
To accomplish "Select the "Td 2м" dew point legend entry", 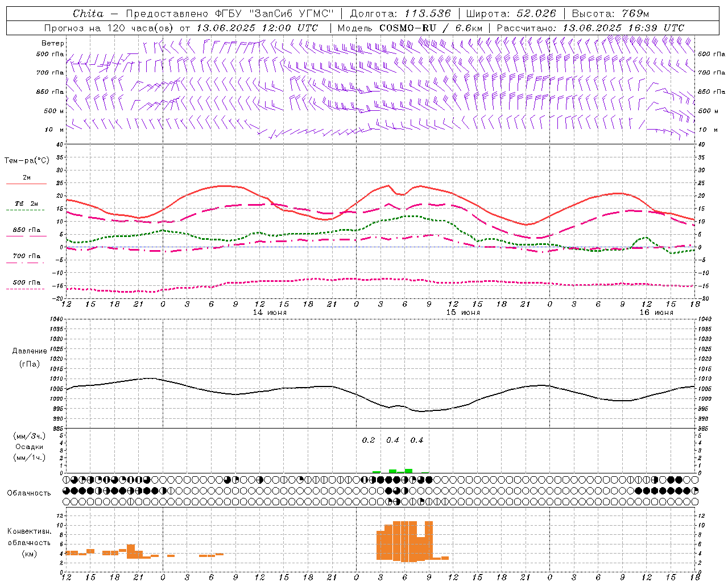I will pos(27,203).
